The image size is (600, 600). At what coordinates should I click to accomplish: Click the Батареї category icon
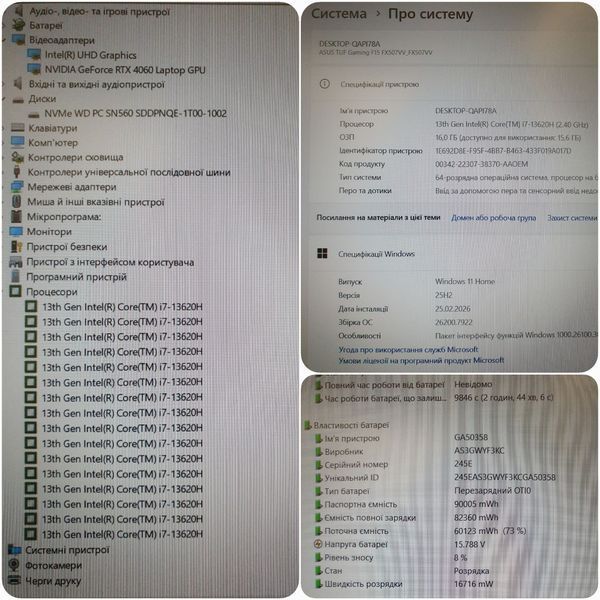coord(18,25)
